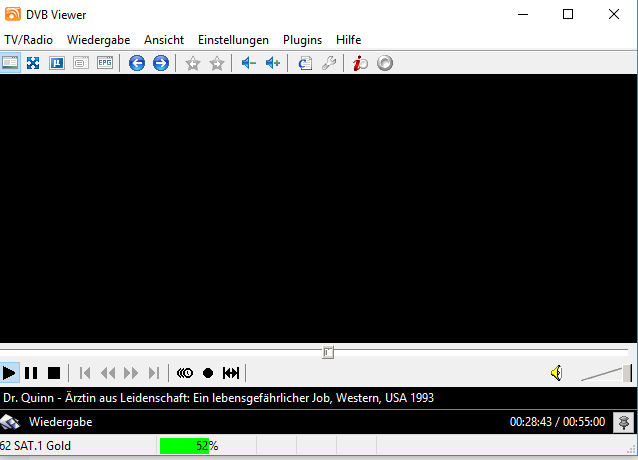Click the volume slider handle
638x460 pixels.
[x=627, y=373]
